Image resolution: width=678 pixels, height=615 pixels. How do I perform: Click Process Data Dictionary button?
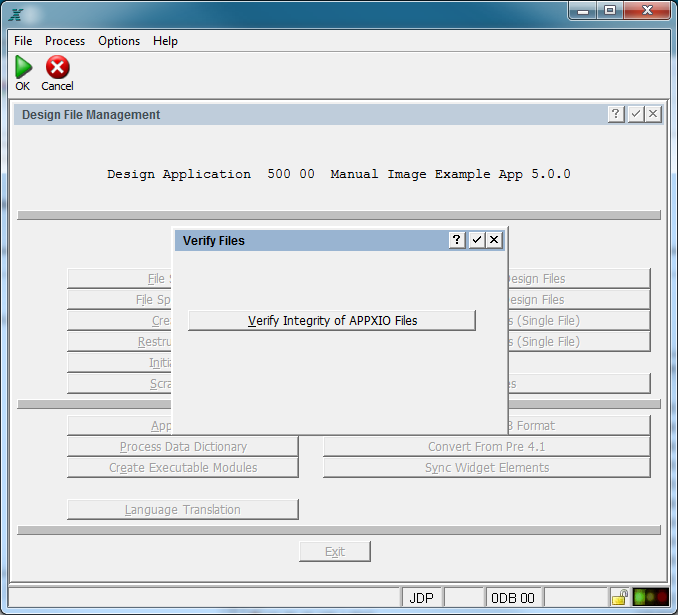pos(183,446)
